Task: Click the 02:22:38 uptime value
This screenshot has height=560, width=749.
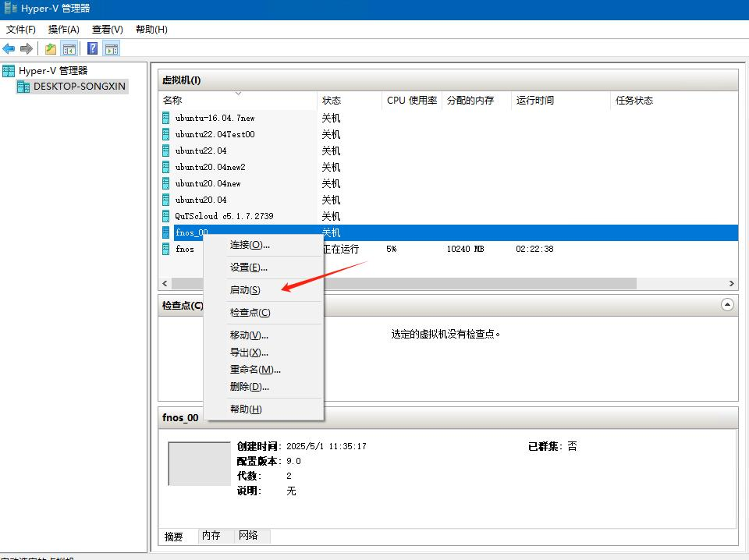Action: click(x=534, y=249)
